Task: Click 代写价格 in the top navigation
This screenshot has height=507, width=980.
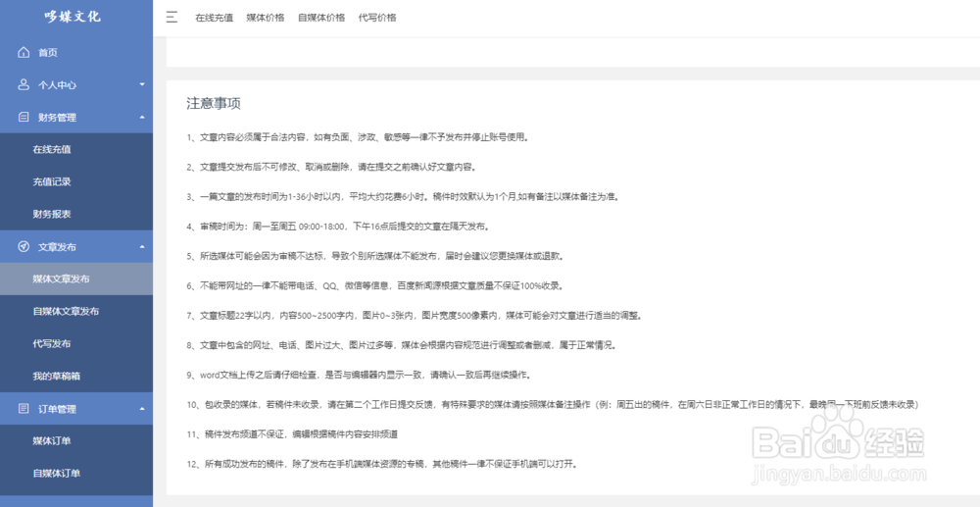Action: [377, 18]
